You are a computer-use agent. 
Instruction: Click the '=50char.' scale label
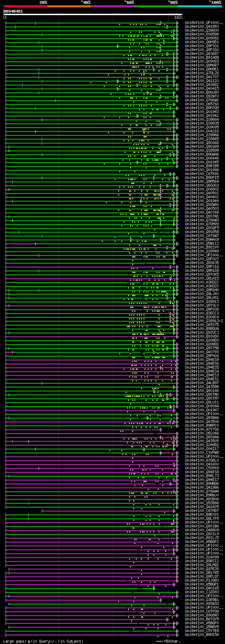tap(172, 642)
